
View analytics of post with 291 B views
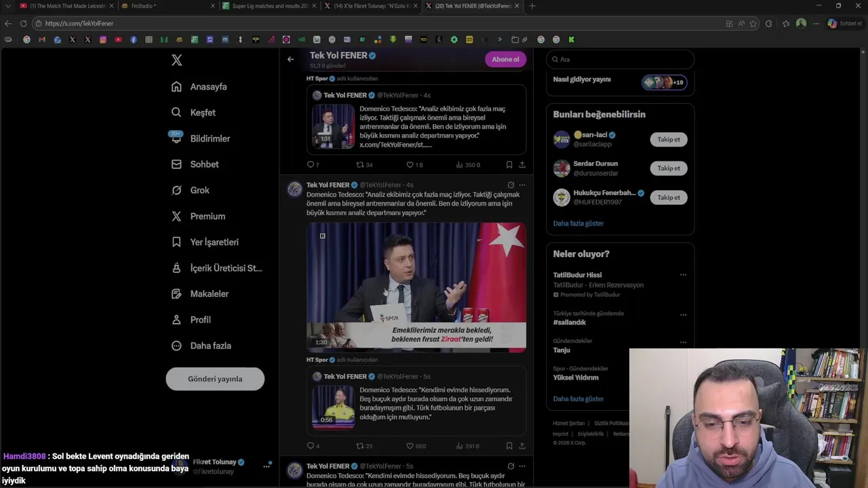click(x=468, y=446)
